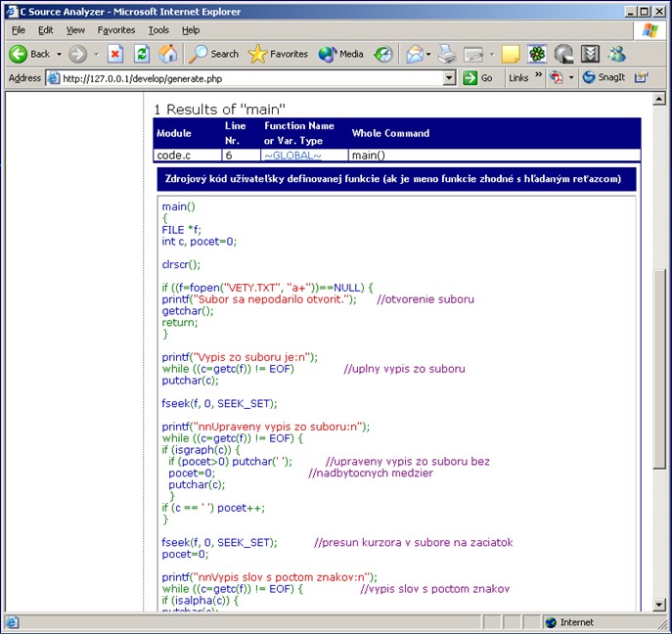Click the Back navigation button
This screenshot has height=634, width=672.
29,54
